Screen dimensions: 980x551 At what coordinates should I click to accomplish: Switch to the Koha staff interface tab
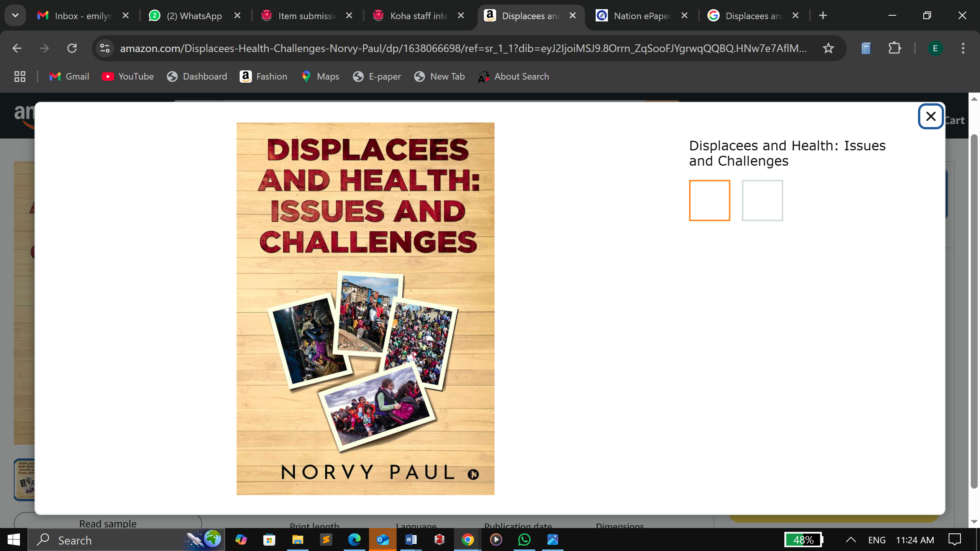point(419,16)
